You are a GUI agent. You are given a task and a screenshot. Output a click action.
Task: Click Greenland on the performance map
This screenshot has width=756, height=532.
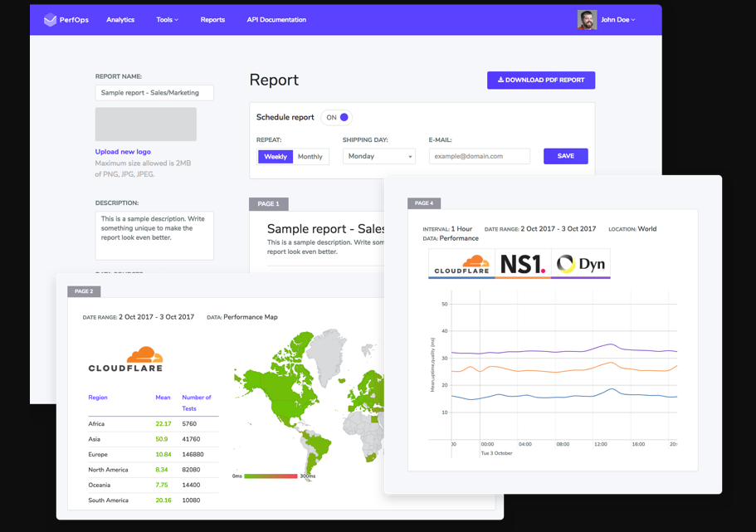(328, 354)
